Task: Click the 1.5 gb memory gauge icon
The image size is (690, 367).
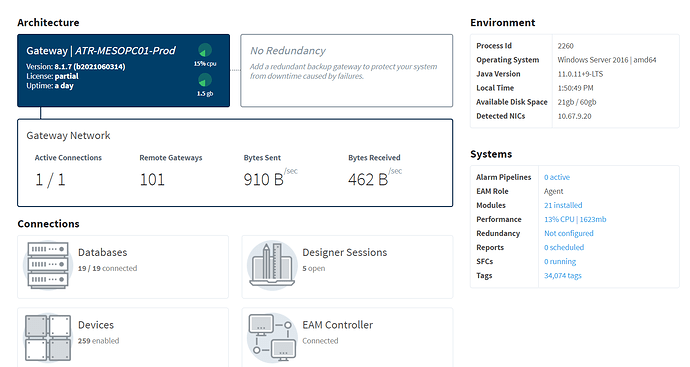Action: pyautogui.click(x=205, y=80)
